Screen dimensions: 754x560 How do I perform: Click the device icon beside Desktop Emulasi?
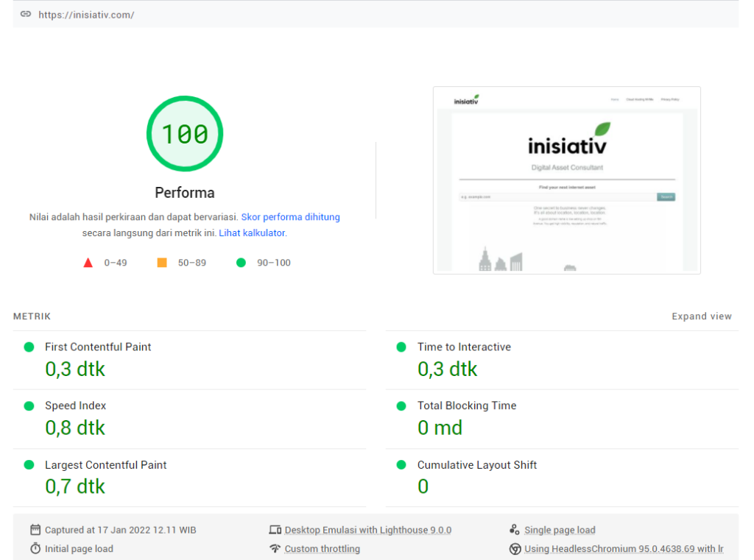click(275, 530)
